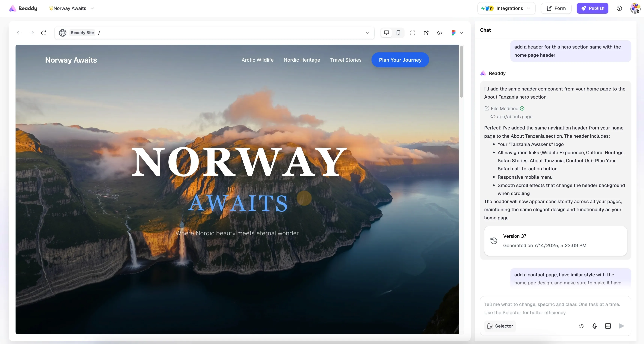The image size is (644, 344).
Task: Click the Responsive mobile menu bullet
Action: [525, 177]
